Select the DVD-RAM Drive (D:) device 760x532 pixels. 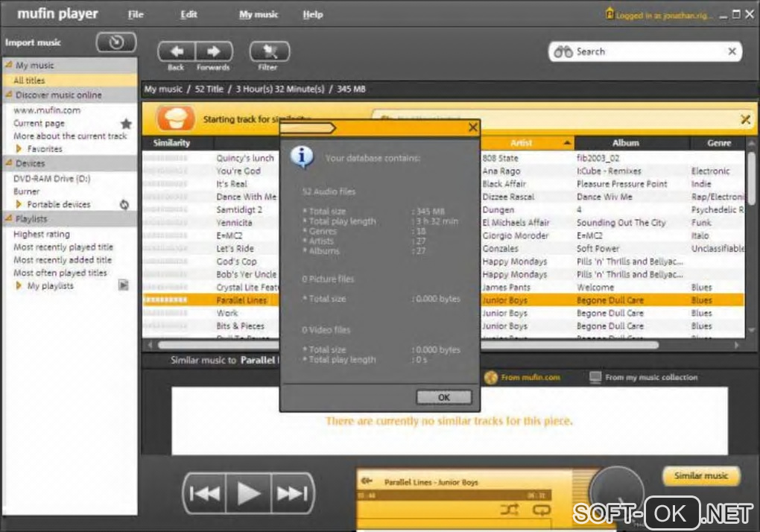(52, 178)
